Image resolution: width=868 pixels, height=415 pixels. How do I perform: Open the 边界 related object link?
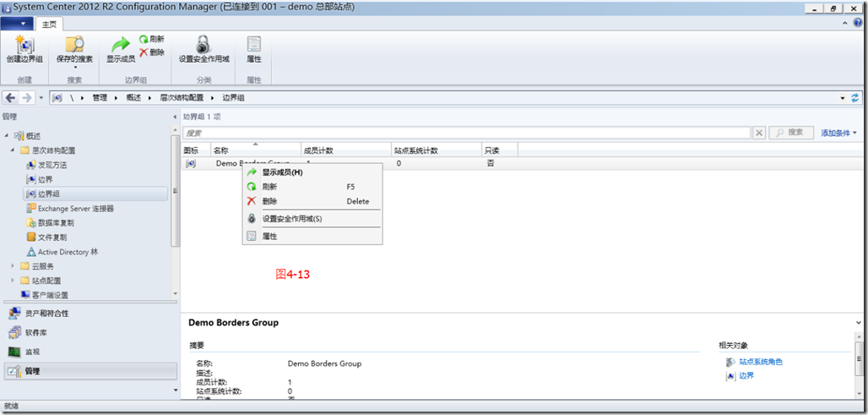[x=746, y=375]
